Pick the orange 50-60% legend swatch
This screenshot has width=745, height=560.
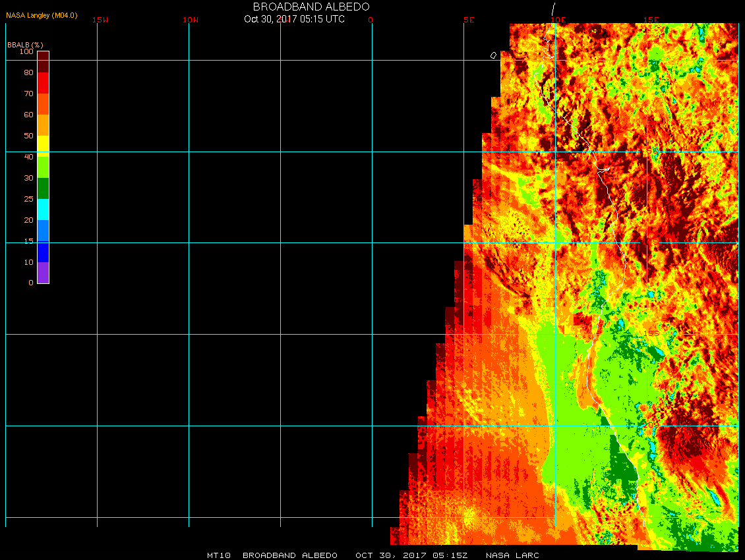pos(43,125)
